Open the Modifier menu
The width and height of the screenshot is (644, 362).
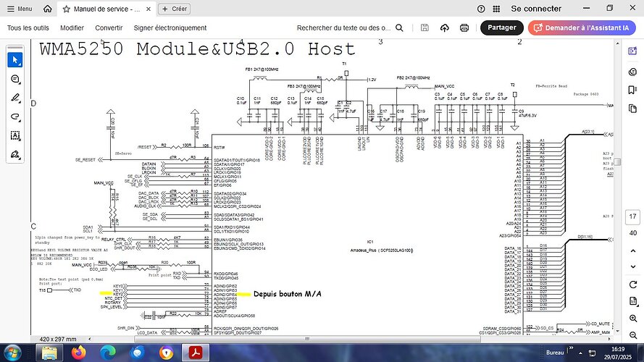[72, 28]
